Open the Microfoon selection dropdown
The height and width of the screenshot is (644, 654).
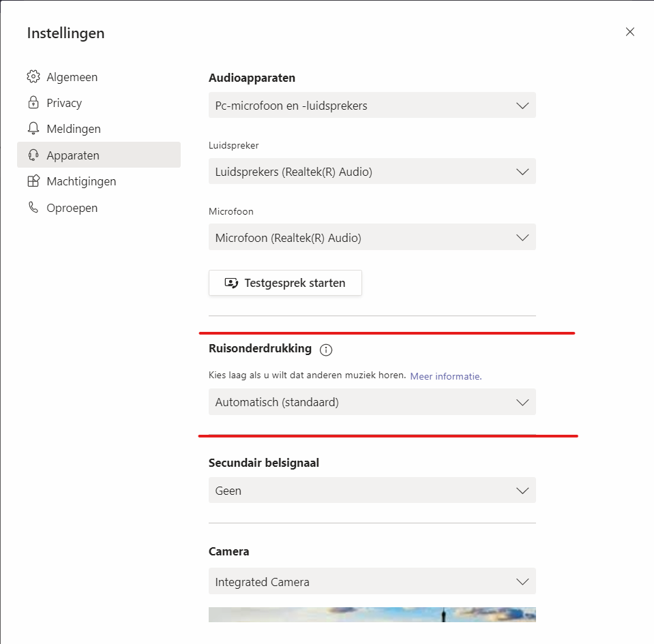pyautogui.click(x=372, y=238)
